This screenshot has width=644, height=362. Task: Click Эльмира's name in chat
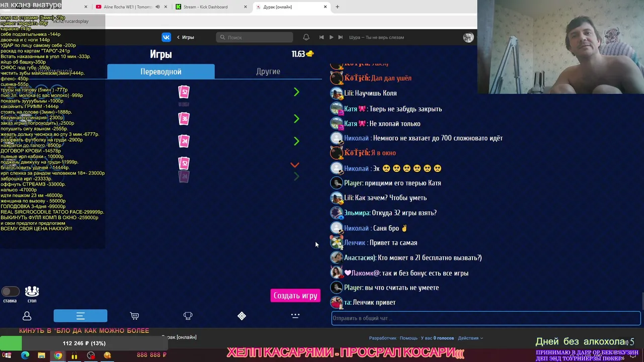356,213
